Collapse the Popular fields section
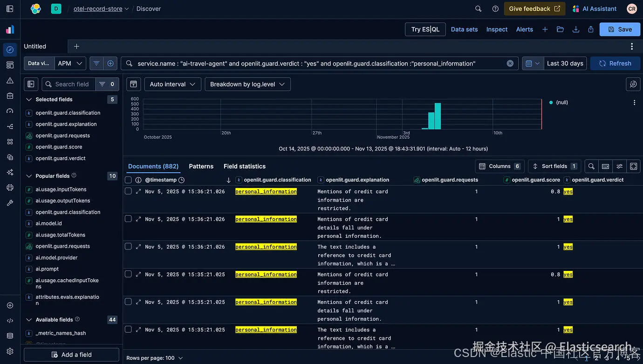The height and width of the screenshot is (364, 643). pos(29,176)
